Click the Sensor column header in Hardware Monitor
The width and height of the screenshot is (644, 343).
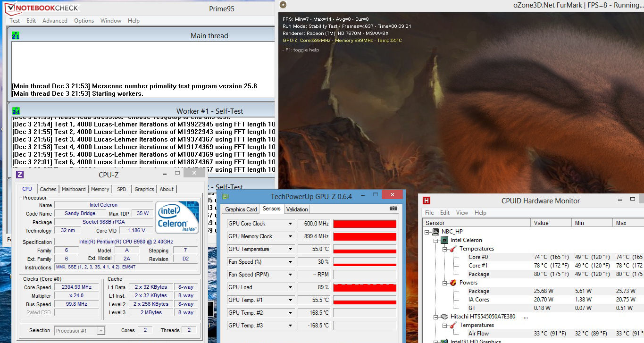coord(477,223)
